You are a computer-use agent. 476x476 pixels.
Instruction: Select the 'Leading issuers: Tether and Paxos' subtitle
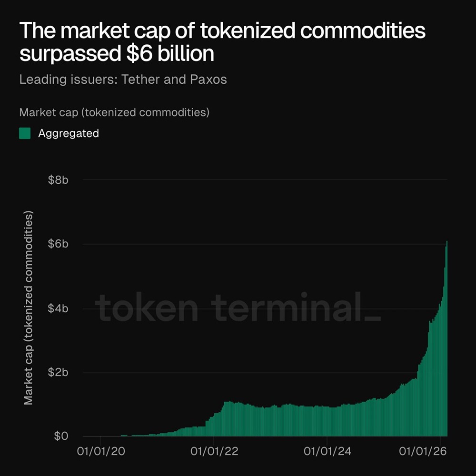pos(123,79)
